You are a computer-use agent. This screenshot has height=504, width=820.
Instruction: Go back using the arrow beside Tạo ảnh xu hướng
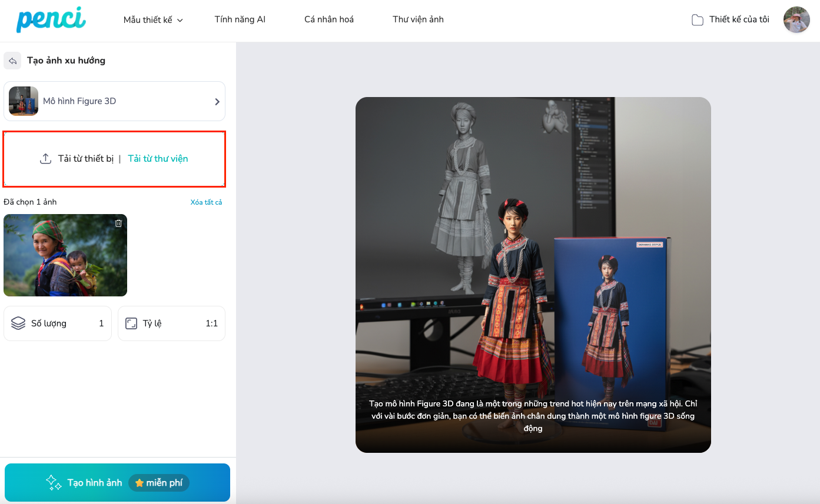tap(12, 61)
